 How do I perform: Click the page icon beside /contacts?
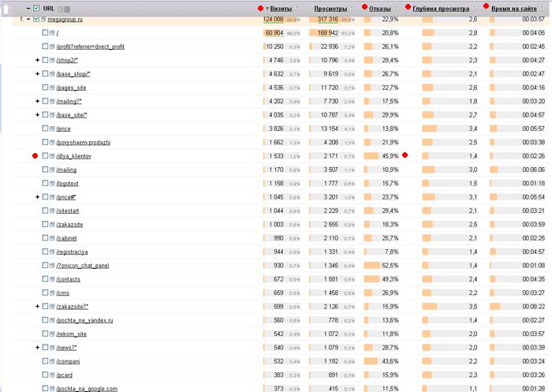tap(52, 279)
